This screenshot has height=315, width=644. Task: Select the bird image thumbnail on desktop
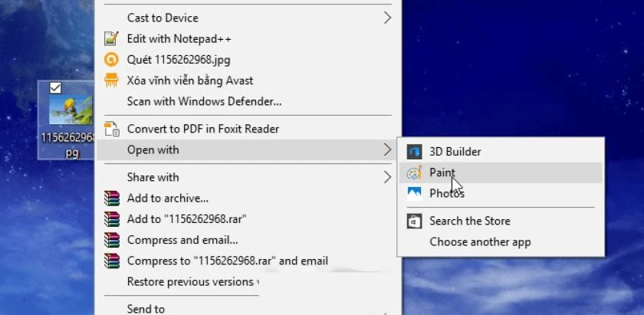pos(71,110)
